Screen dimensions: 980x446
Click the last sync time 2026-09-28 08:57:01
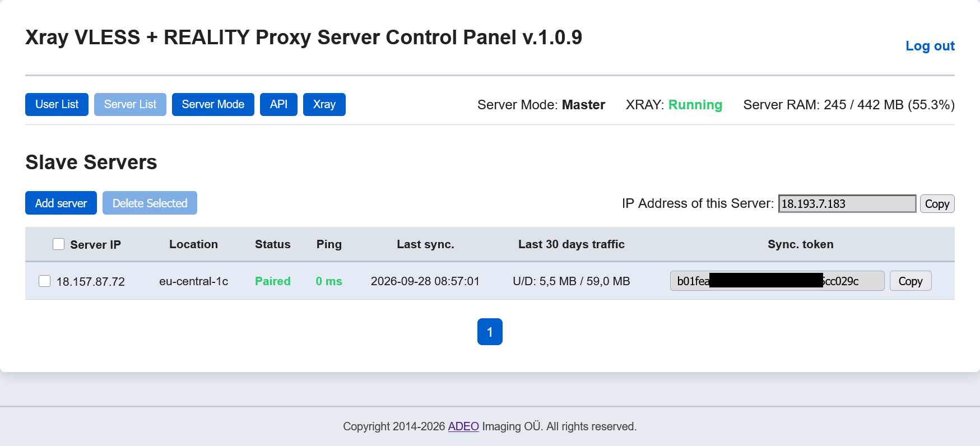[x=425, y=281]
